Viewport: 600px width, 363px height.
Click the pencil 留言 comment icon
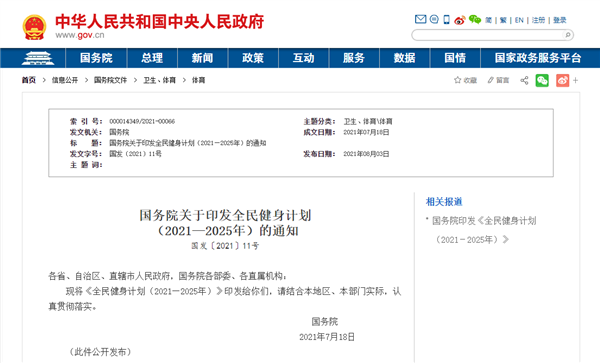491,80
